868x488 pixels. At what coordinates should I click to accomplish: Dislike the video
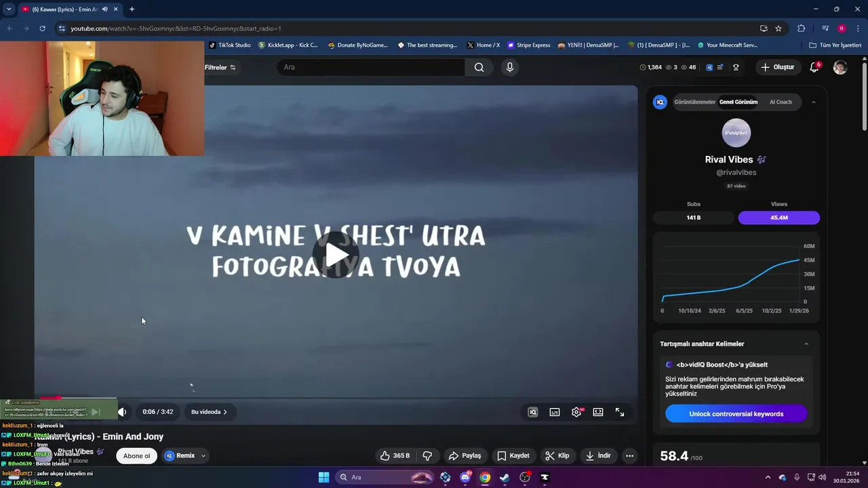tap(428, 455)
